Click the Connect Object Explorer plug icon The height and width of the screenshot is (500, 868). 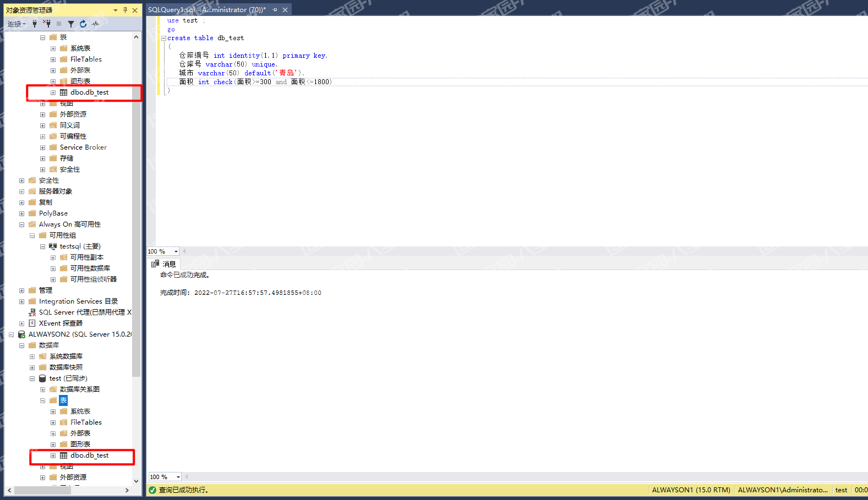coord(35,24)
